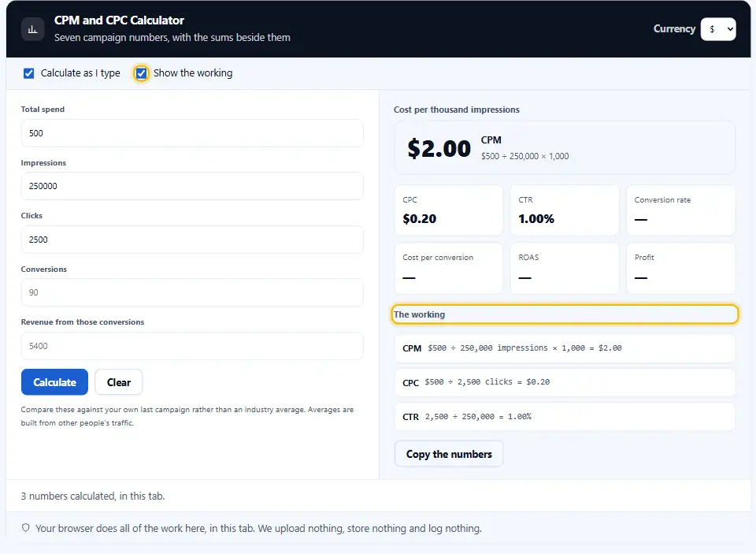Click the CTR 1.00% card
The image size is (756, 554).
pyautogui.click(x=565, y=210)
